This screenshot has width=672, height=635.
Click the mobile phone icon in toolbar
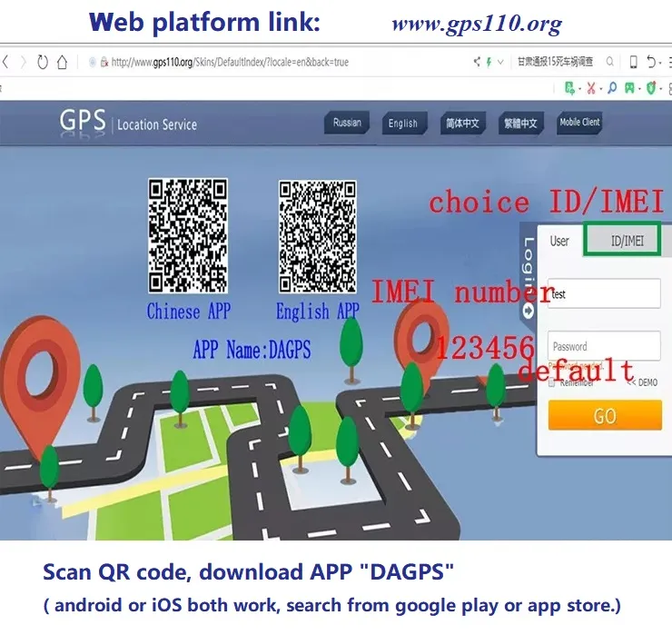633,62
